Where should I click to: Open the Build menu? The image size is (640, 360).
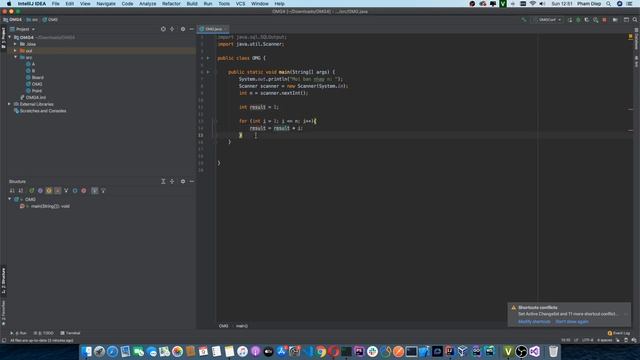pos(192,4)
